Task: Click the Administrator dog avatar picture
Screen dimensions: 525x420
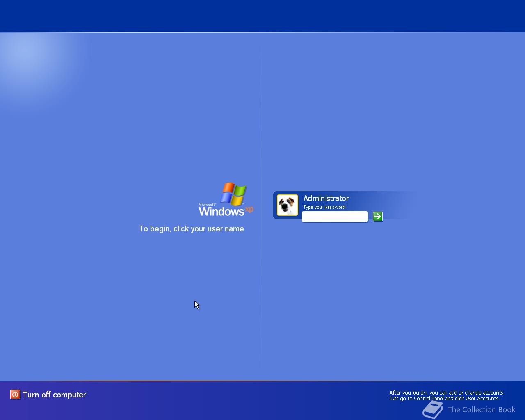Action: pyautogui.click(x=288, y=205)
